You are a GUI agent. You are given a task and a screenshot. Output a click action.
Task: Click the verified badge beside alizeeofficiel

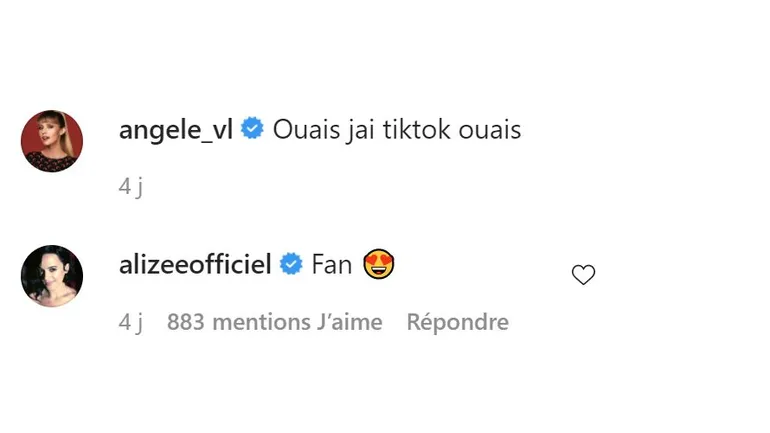pos(292,265)
